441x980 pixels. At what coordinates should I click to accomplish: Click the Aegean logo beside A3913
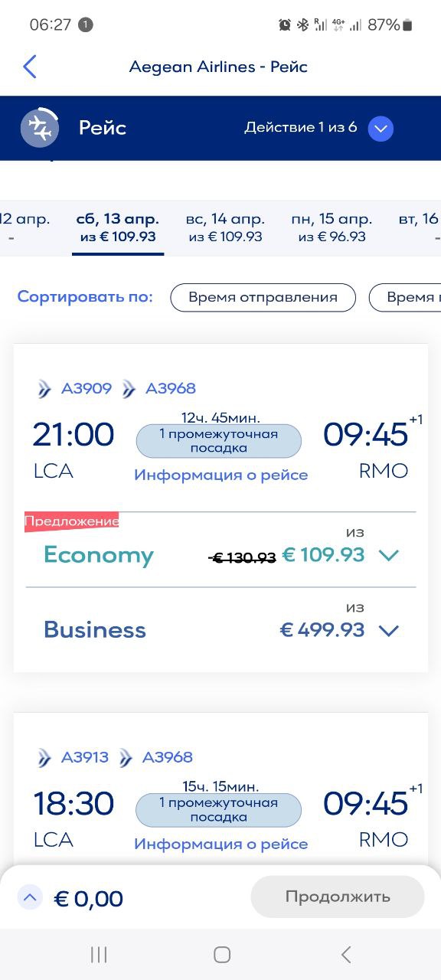tap(44, 758)
